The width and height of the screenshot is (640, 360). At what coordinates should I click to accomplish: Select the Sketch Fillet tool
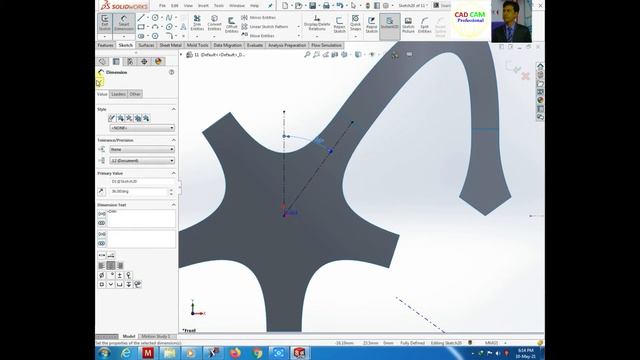169,36
